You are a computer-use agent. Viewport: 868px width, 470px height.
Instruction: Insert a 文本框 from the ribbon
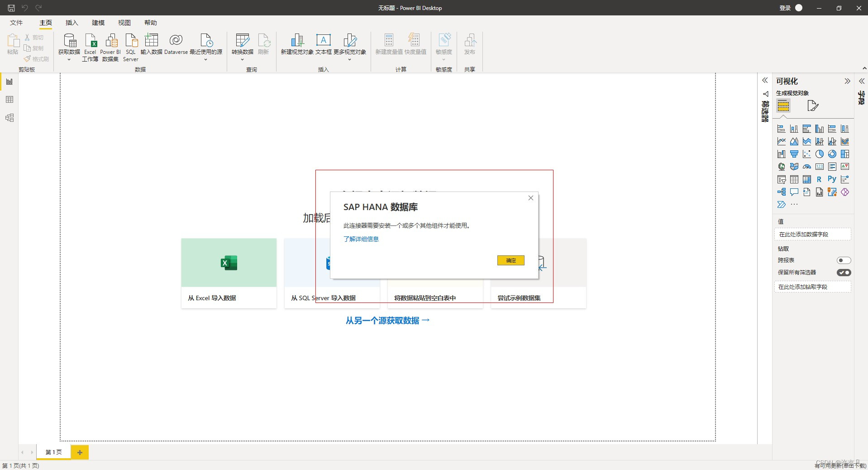point(324,44)
